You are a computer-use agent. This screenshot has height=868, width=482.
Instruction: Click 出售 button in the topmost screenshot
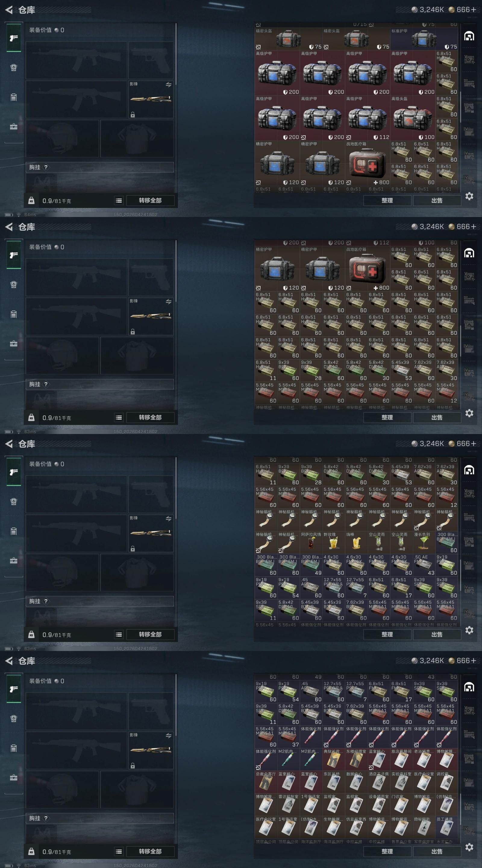(x=437, y=200)
